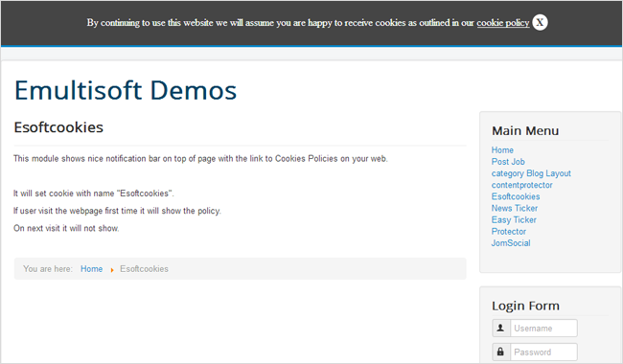This screenshot has height=364, width=623.
Task: Click the Login Form heading
Action: pyautogui.click(x=525, y=306)
